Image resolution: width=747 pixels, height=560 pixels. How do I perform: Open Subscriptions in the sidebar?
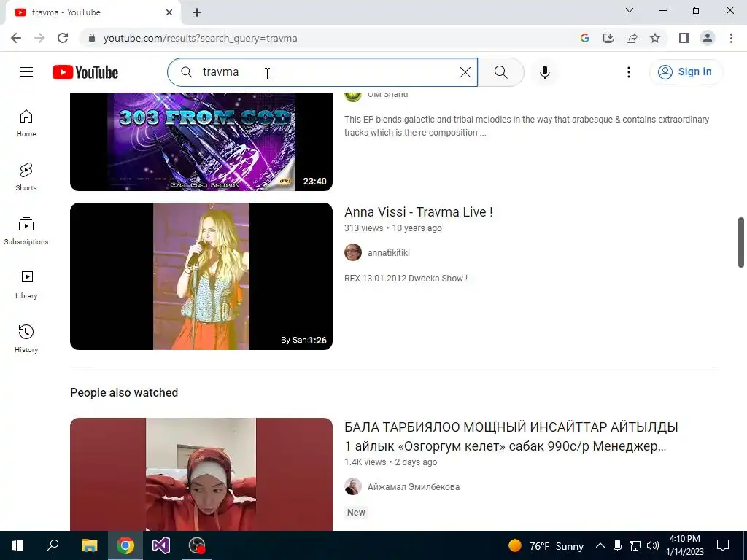click(26, 231)
